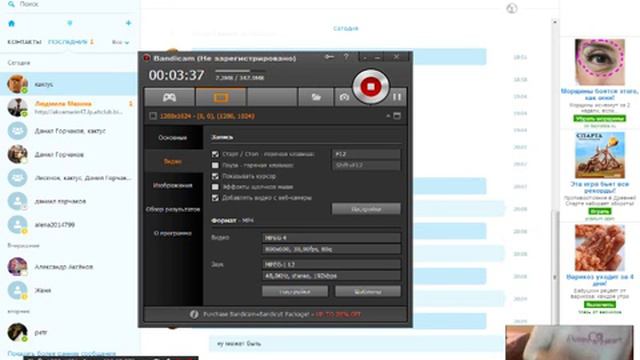
Task: Switch to ПОСЛЕДНИЕ tab in Skype
Action: (x=68, y=42)
